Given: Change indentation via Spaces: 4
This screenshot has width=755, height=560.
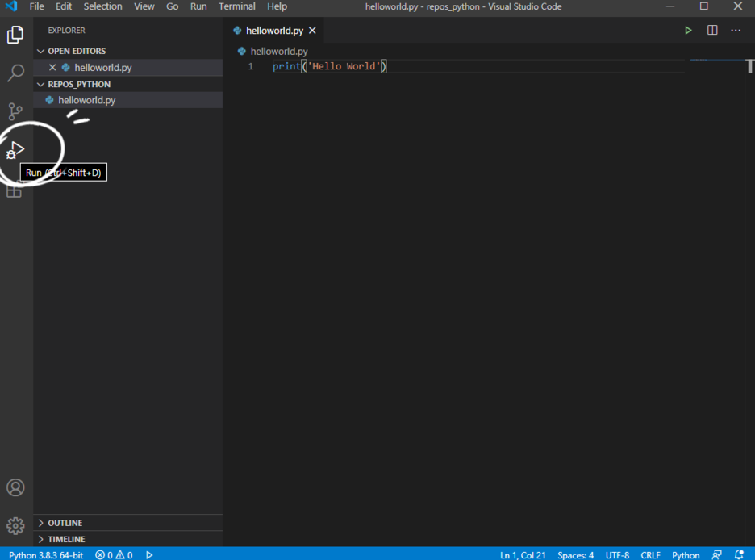Looking at the screenshot, I should 575,554.
